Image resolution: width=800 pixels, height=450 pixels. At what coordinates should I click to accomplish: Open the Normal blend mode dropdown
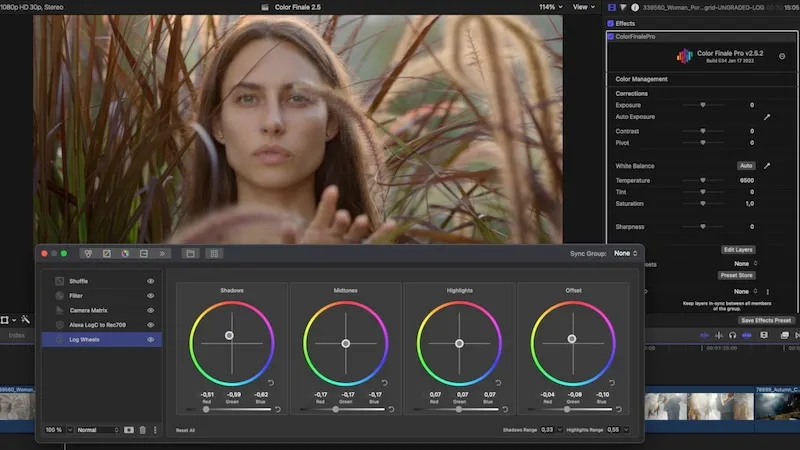point(97,429)
